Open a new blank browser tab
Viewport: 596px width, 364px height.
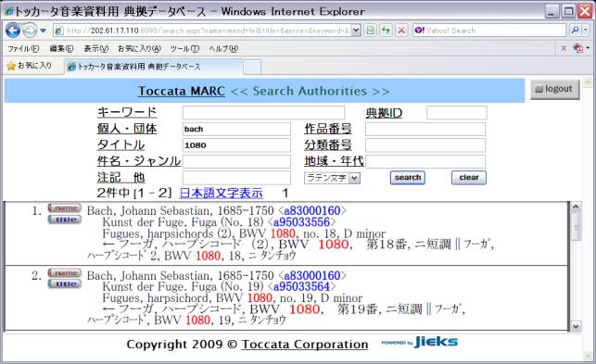252,68
